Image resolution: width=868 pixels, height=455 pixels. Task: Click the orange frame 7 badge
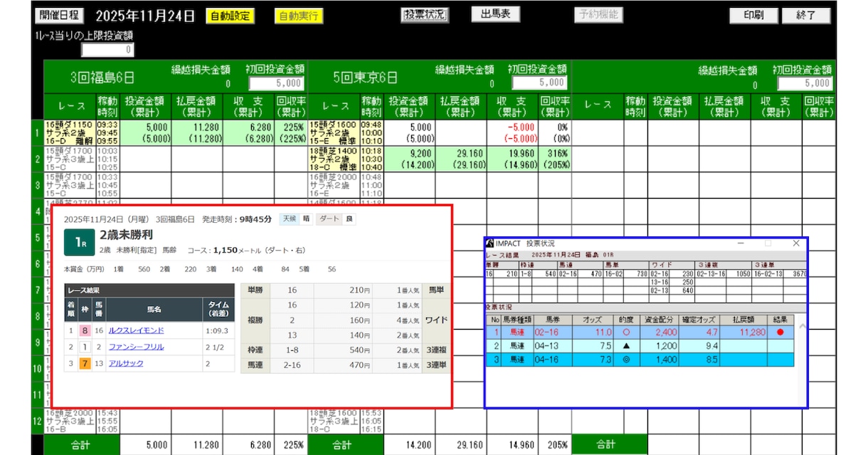click(x=85, y=363)
